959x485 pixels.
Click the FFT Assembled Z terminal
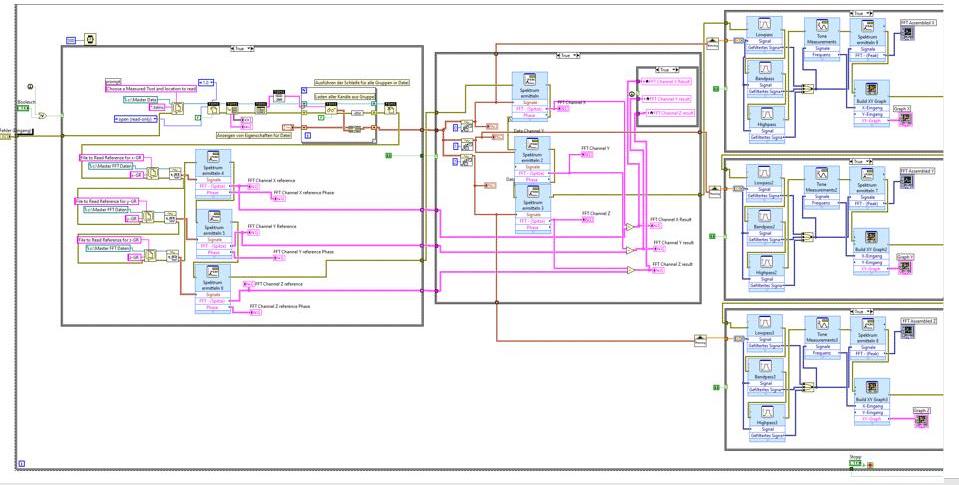[907, 332]
